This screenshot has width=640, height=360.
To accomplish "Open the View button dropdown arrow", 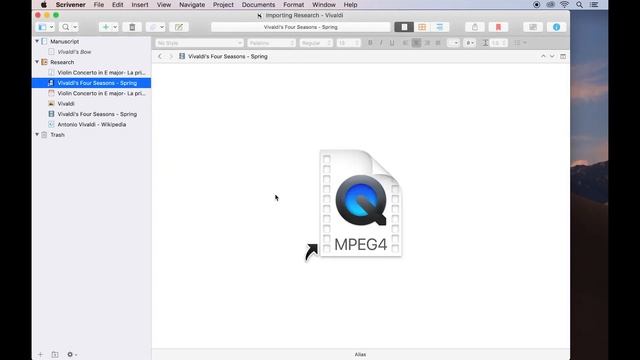I will point(51,27).
